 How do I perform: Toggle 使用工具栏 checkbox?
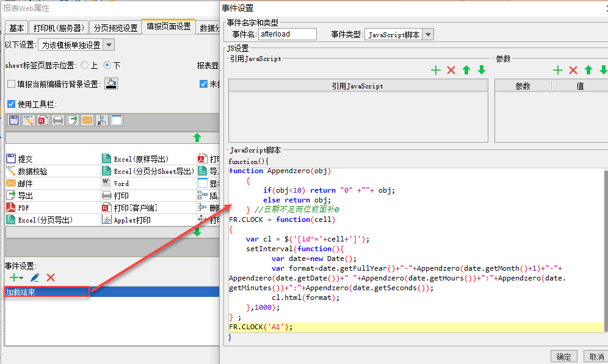click(x=11, y=104)
